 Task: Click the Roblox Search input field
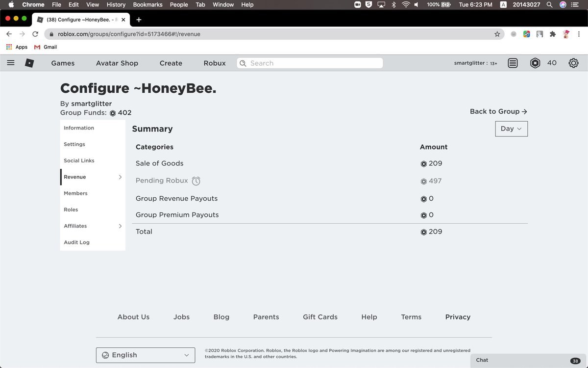310,63
